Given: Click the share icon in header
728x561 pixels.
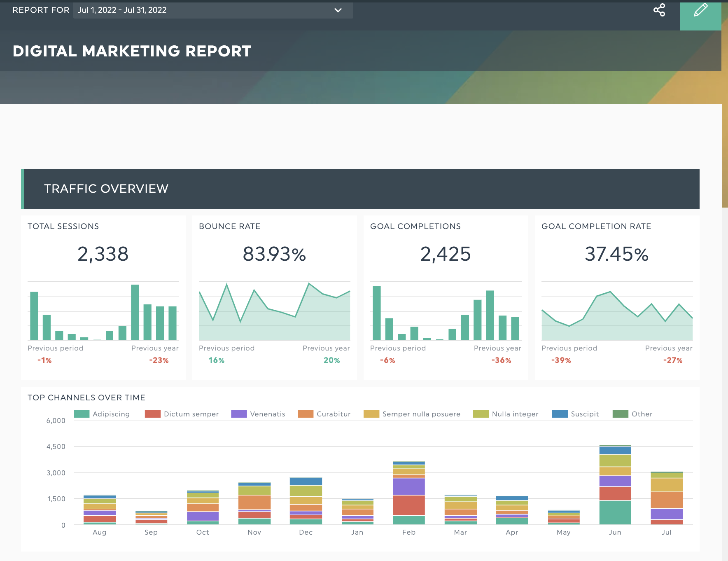Looking at the screenshot, I should (x=659, y=10).
